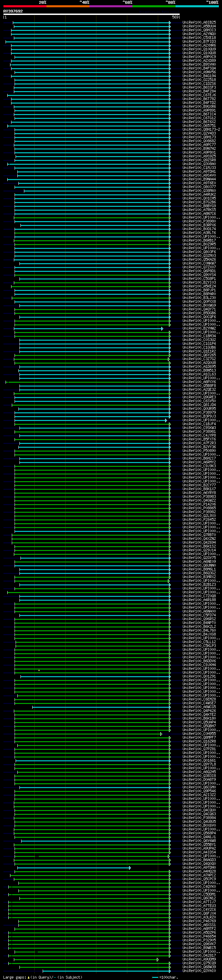Screen dimensions: 222x980
Task: Select label UniRef100_C9SKW3
Action: click(x=199, y=428)
